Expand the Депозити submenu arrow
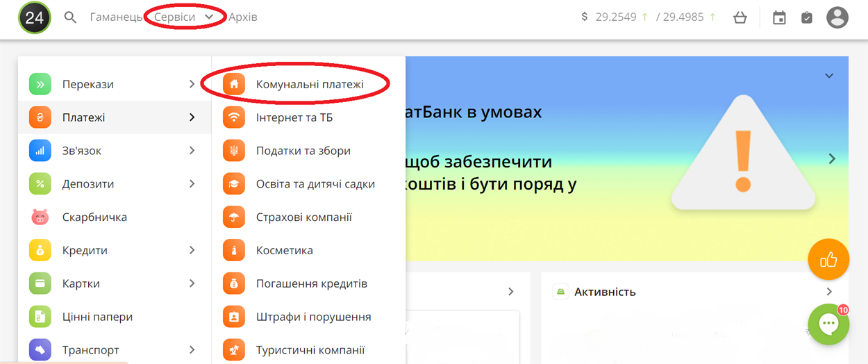The width and height of the screenshot is (868, 364). [x=192, y=184]
